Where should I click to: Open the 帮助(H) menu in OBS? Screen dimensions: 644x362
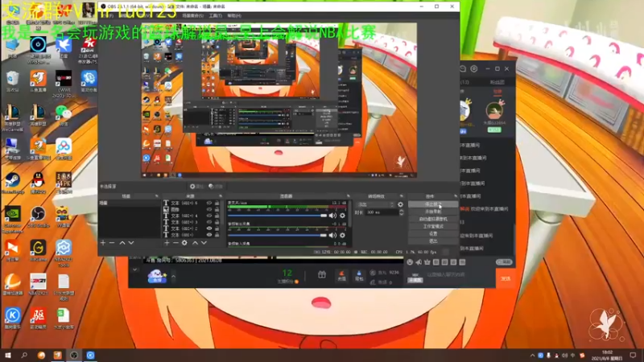pos(234,15)
